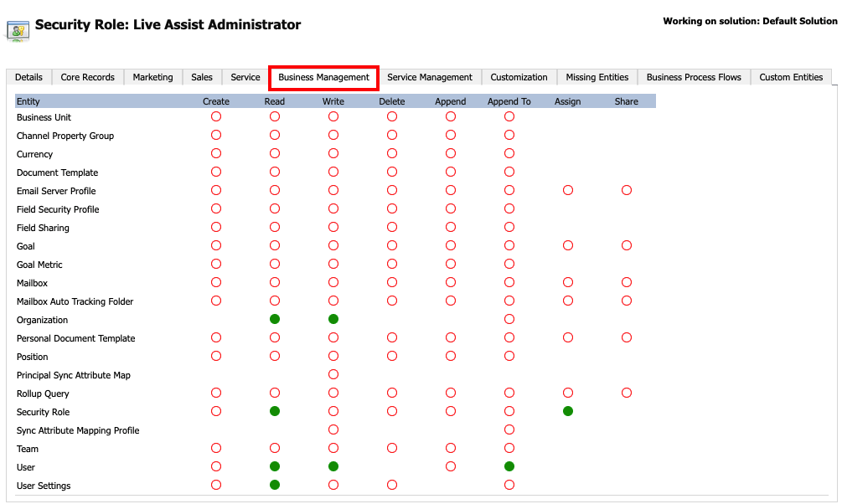The width and height of the screenshot is (842, 504).
Task: Click the Read column header
Action: tap(275, 101)
